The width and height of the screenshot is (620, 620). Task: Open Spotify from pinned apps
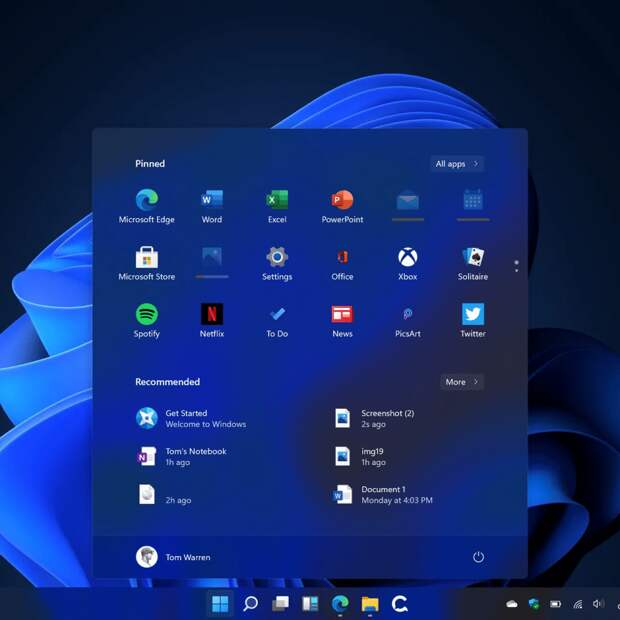coord(147,320)
